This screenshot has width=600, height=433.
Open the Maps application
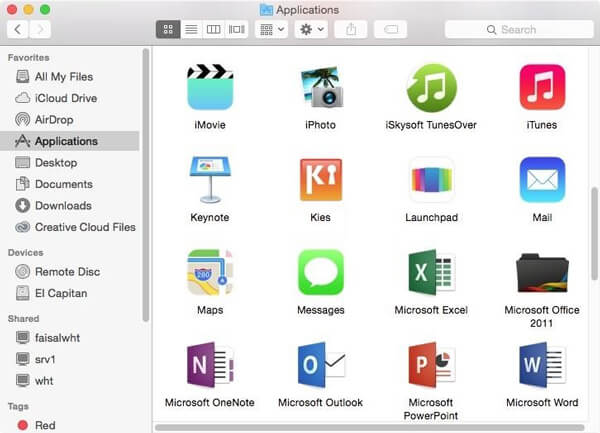[x=210, y=271]
